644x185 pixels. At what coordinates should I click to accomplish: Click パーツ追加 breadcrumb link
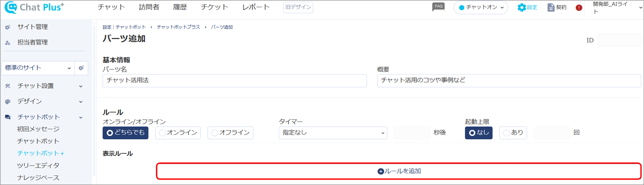pos(222,27)
